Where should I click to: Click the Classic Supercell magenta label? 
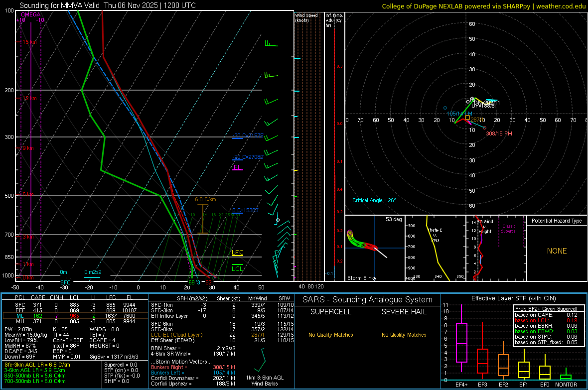pos(509,229)
